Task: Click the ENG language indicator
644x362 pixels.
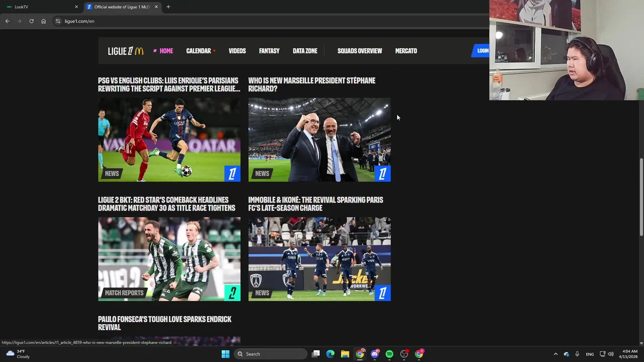Action: [x=590, y=354]
